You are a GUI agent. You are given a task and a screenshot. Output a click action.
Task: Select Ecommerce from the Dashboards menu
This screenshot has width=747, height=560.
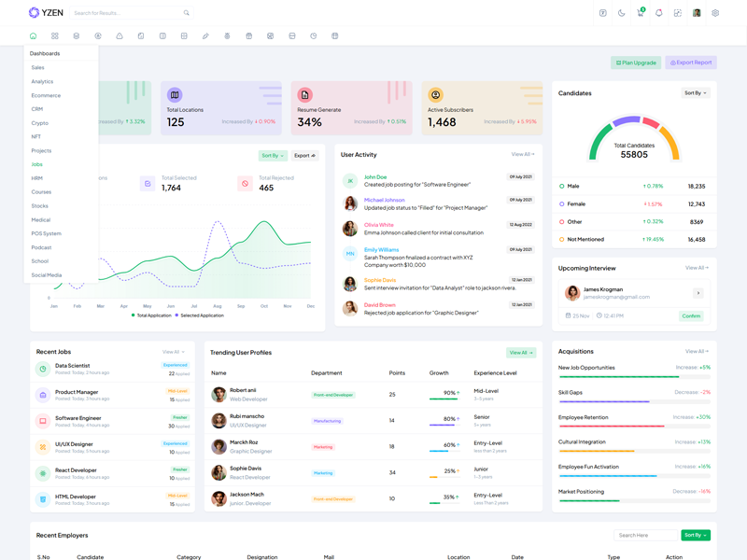[46, 95]
